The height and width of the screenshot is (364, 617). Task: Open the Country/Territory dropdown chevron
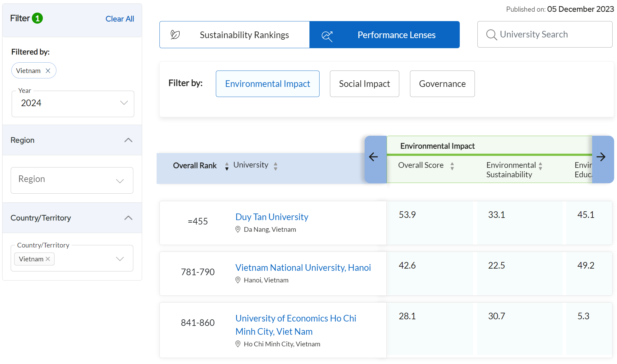(120, 259)
